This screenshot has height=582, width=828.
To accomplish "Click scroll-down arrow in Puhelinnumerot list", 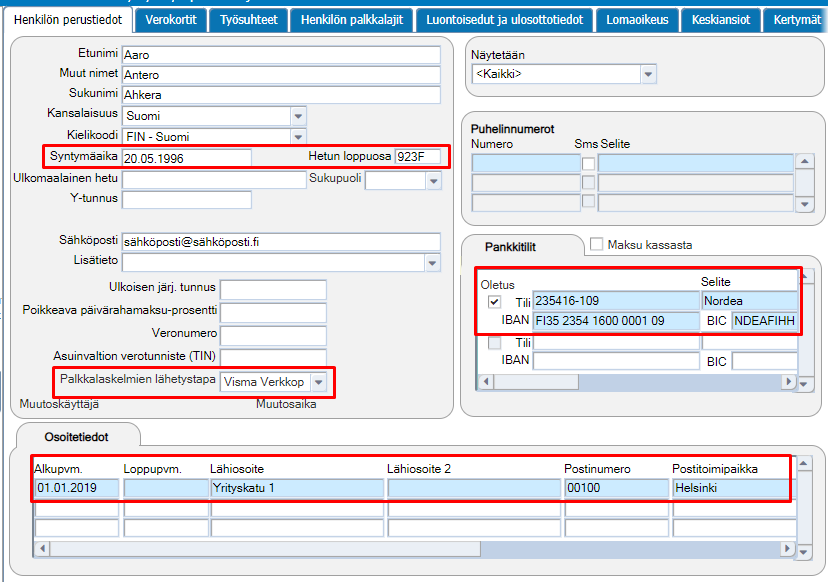I will (x=804, y=204).
